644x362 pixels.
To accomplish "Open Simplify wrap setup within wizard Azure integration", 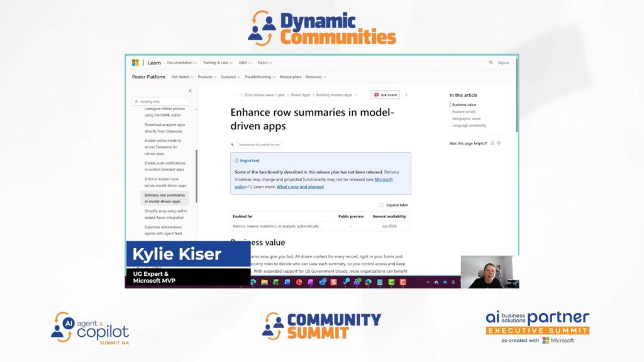I will click(x=165, y=214).
